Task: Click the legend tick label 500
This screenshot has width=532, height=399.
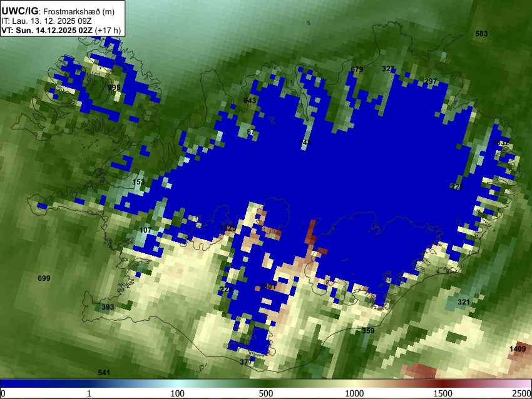Action: pos(266,393)
